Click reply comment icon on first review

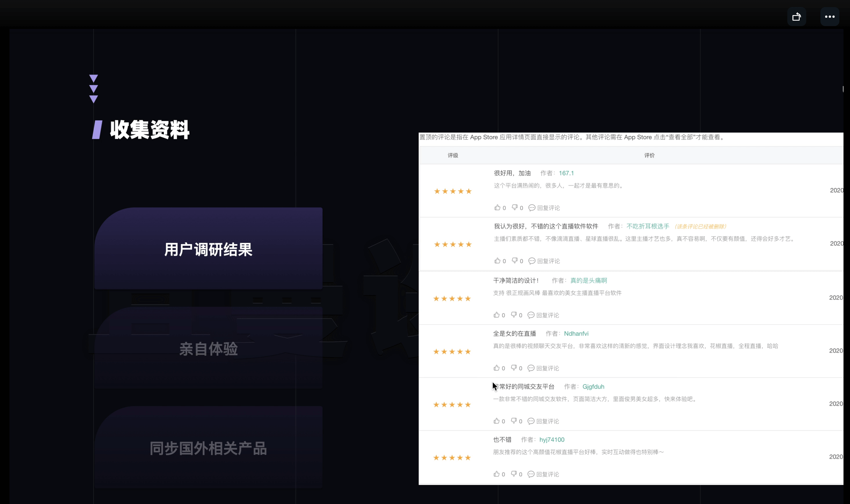[532, 208]
